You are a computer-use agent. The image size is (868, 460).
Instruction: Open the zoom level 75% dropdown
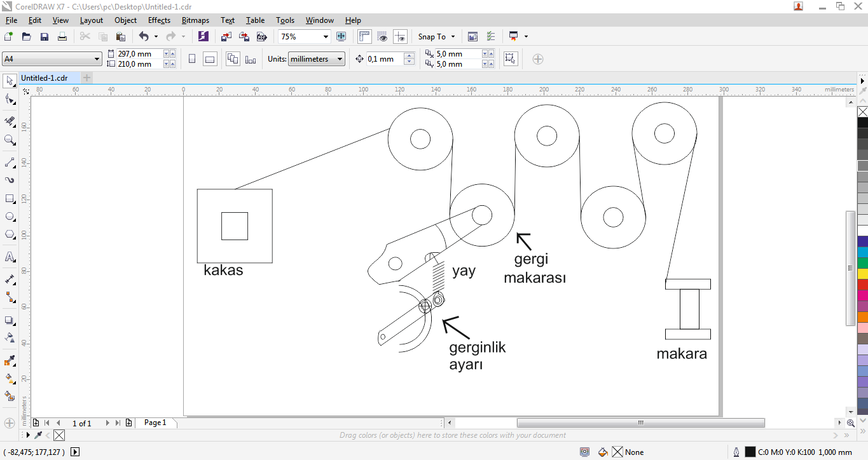tap(326, 37)
